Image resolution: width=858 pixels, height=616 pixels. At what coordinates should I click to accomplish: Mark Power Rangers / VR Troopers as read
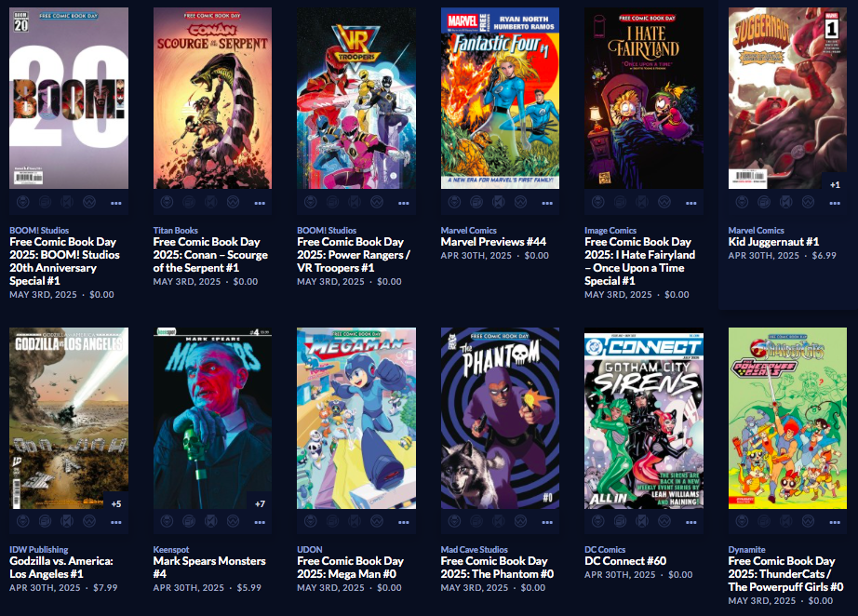pos(355,203)
